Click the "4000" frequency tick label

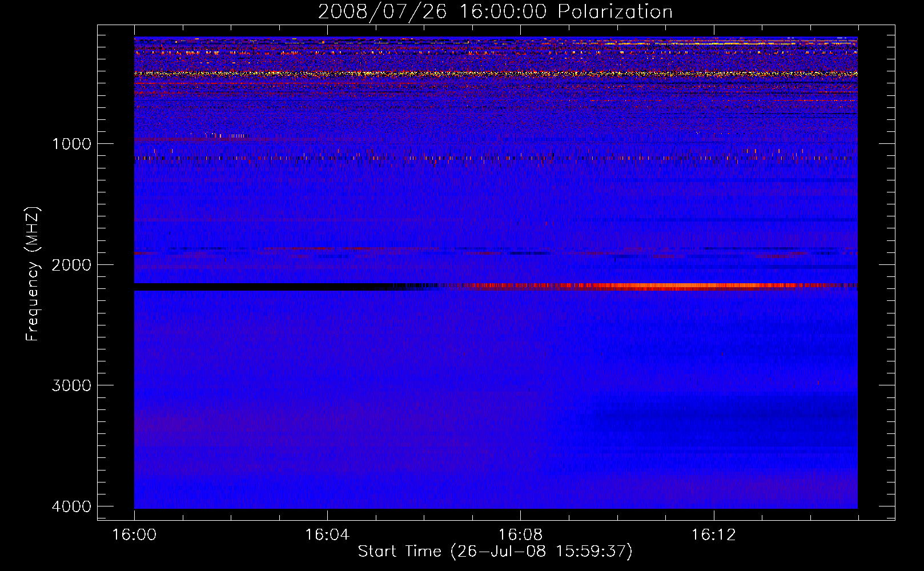click(71, 506)
